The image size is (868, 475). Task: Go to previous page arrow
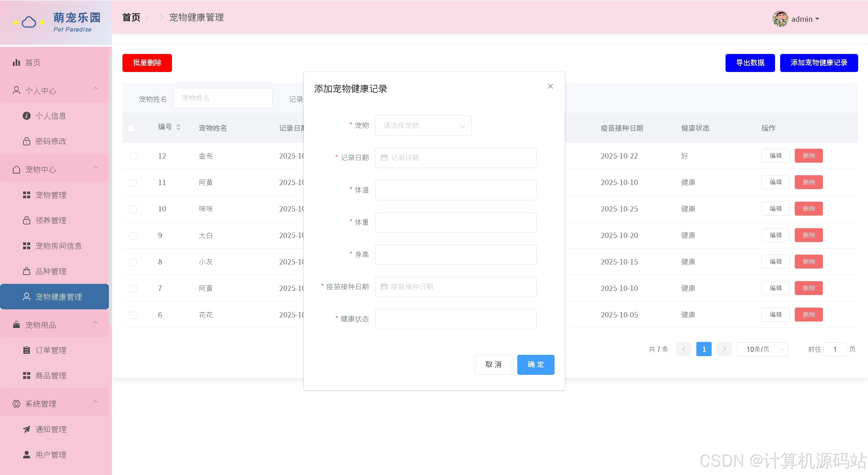683,349
